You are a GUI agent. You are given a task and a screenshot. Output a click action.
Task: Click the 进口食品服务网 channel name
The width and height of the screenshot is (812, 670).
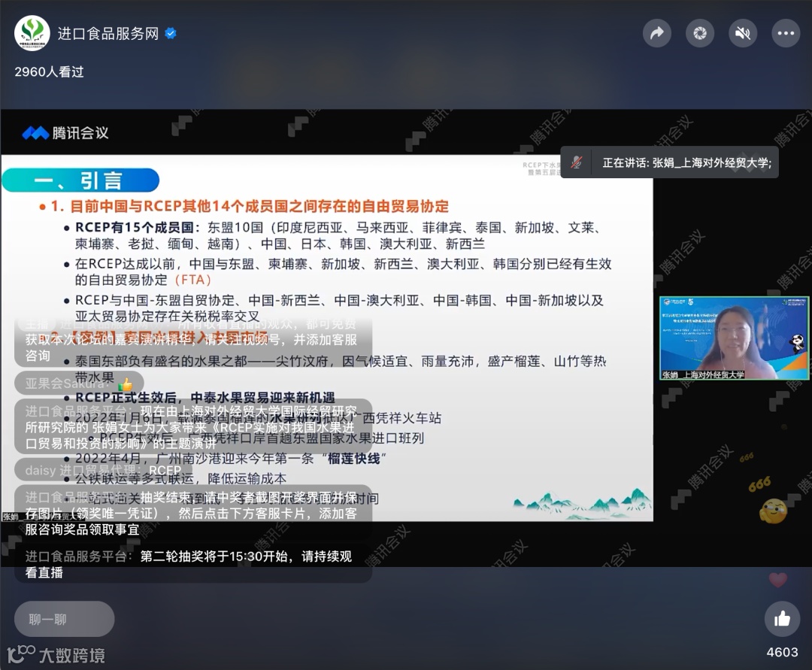pyautogui.click(x=108, y=34)
